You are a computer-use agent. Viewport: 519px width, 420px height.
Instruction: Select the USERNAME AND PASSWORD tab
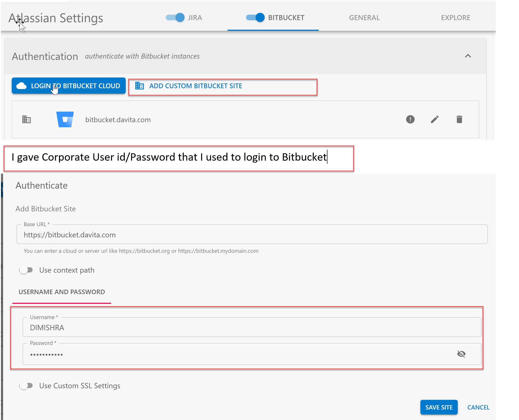62,292
